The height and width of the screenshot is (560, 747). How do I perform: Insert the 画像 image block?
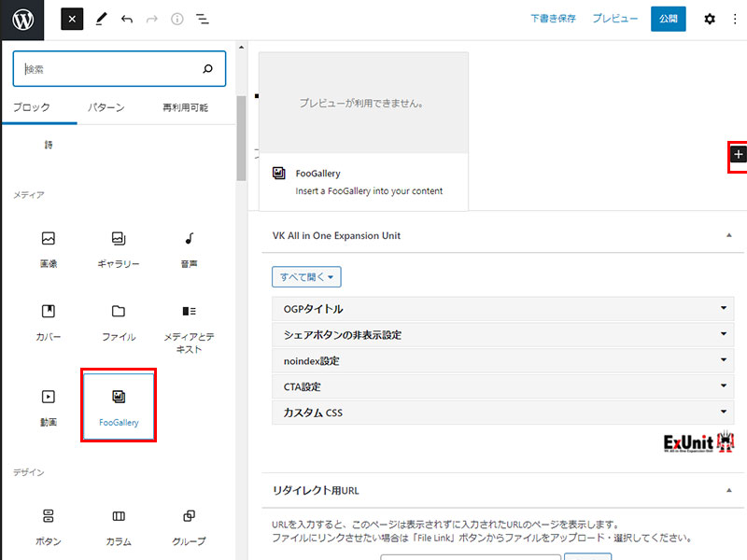click(x=49, y=248)
